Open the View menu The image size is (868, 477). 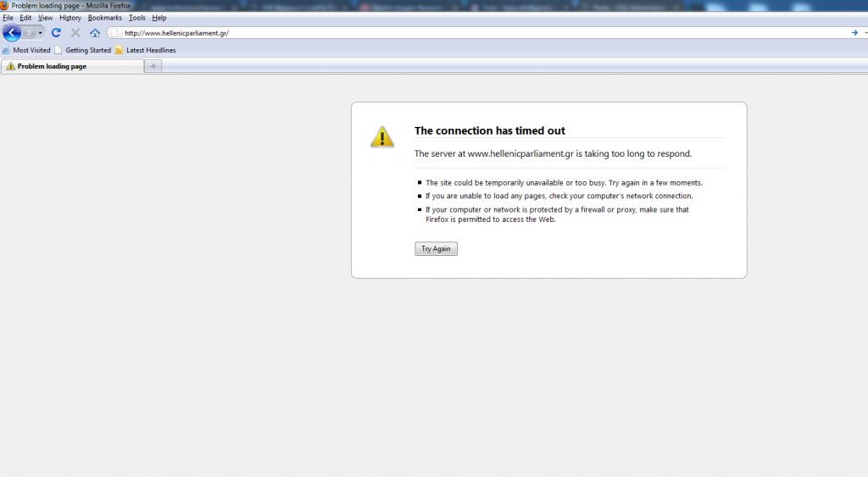pyautogui.click(x=45, y=18)
